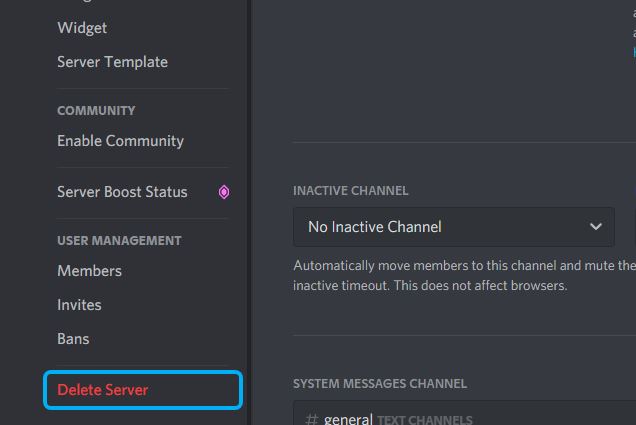View the Bans list
This screenshot has width=636, height=425.
pos(73,339)
